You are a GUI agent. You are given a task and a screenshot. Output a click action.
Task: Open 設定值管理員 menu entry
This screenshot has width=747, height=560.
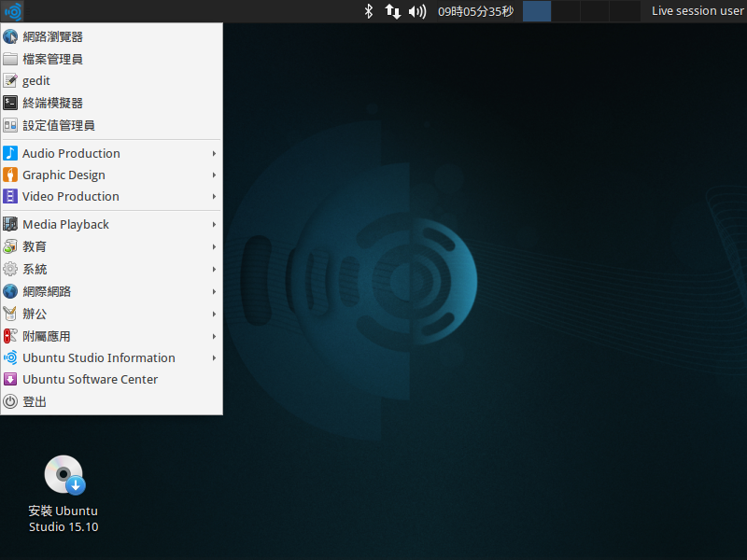click(111, 125)
